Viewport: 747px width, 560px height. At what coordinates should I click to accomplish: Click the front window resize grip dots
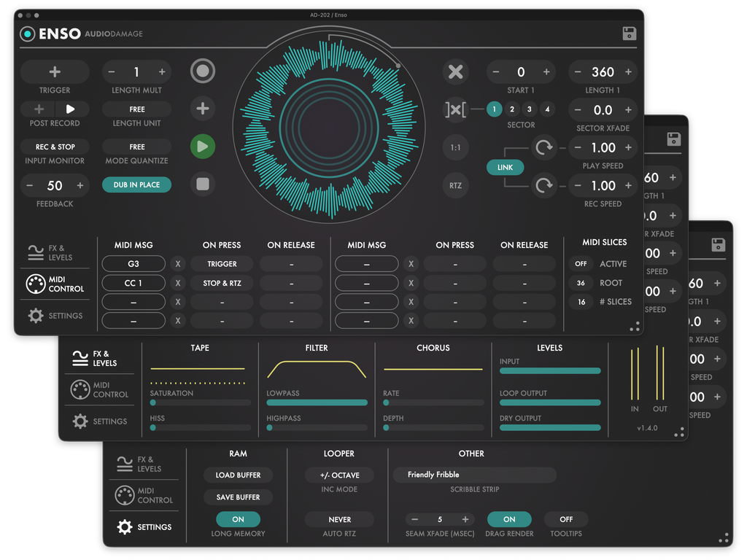tap(635, 326)
